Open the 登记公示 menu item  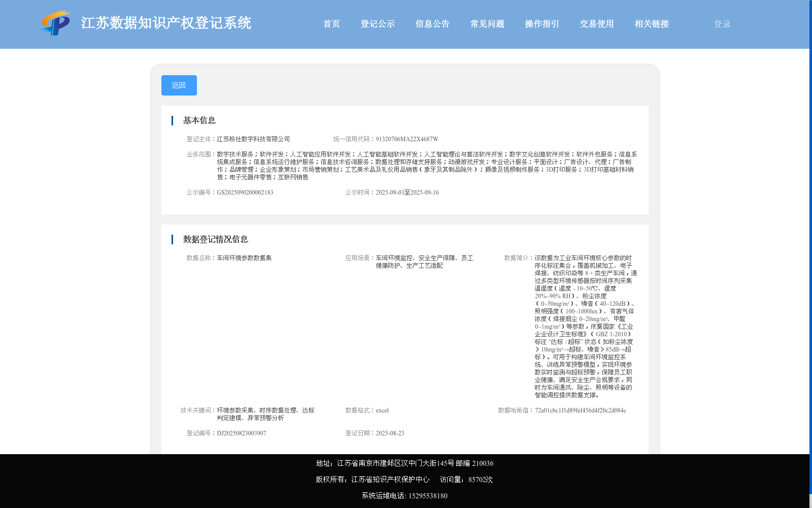pos(378,24)
